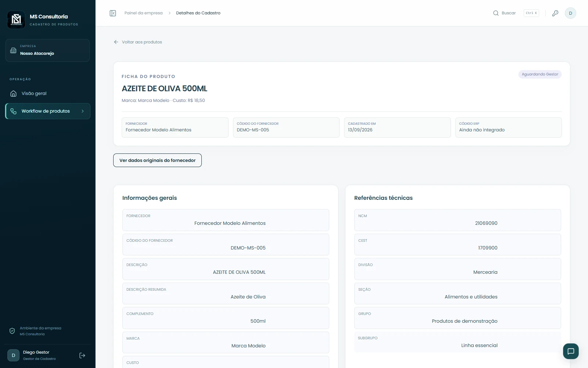Follow the Voltar aos produtos link

click(x=142, y=42)
